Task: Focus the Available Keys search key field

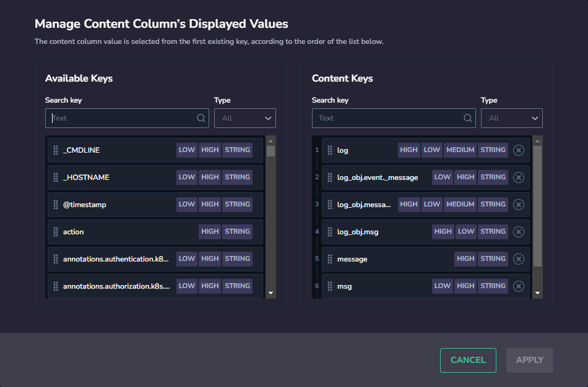Action: (127, 118)
